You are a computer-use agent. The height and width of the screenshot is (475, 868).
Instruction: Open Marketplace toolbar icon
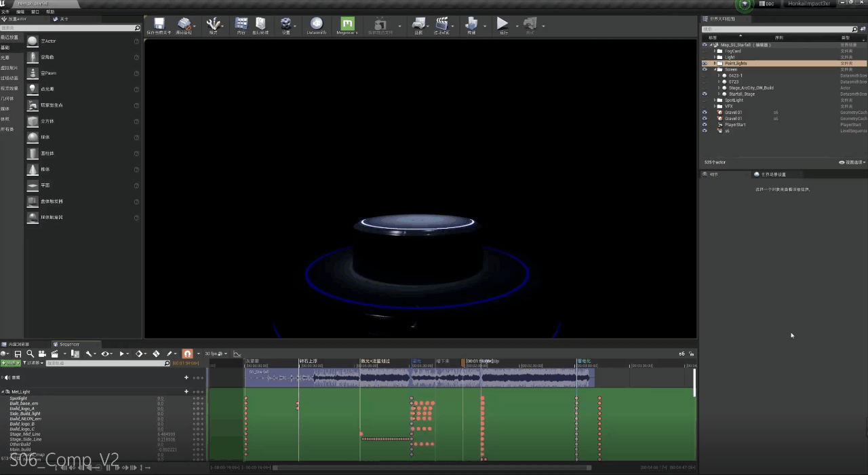pos(260,24)
